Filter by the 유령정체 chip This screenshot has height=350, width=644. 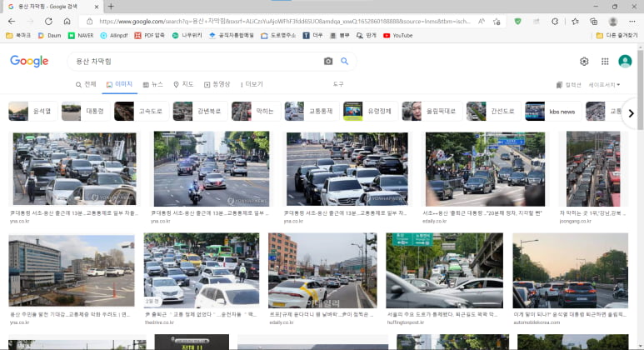click(371, 112)
